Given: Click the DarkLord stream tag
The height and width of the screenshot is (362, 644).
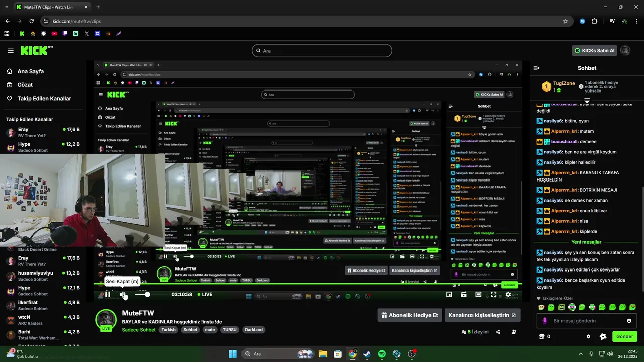Looking at the screenshot, I should coord(254,330).
